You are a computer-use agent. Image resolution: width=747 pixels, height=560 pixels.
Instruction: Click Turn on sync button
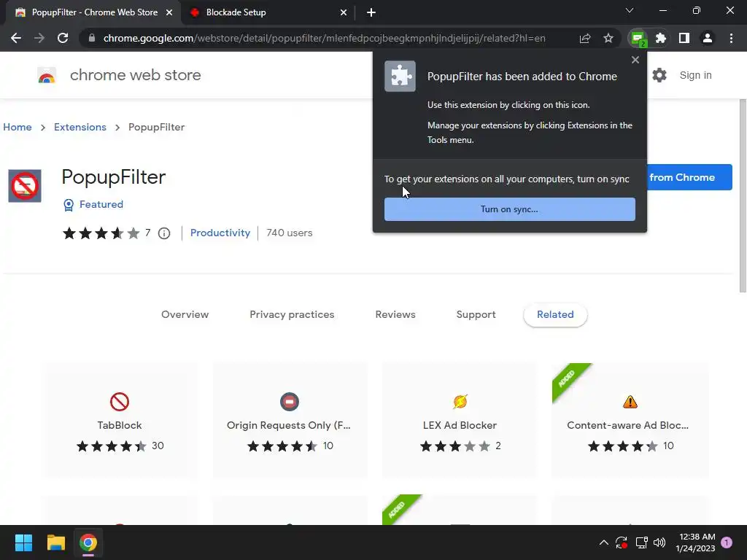tap(510, 209)
